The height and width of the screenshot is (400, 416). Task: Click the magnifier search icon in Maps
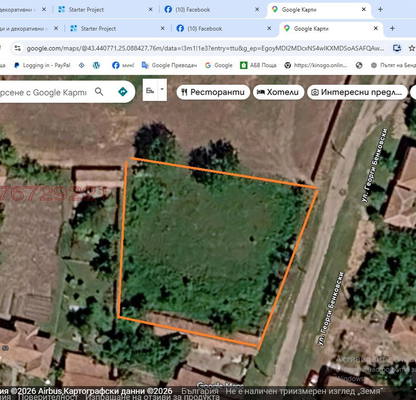point(99,92)
